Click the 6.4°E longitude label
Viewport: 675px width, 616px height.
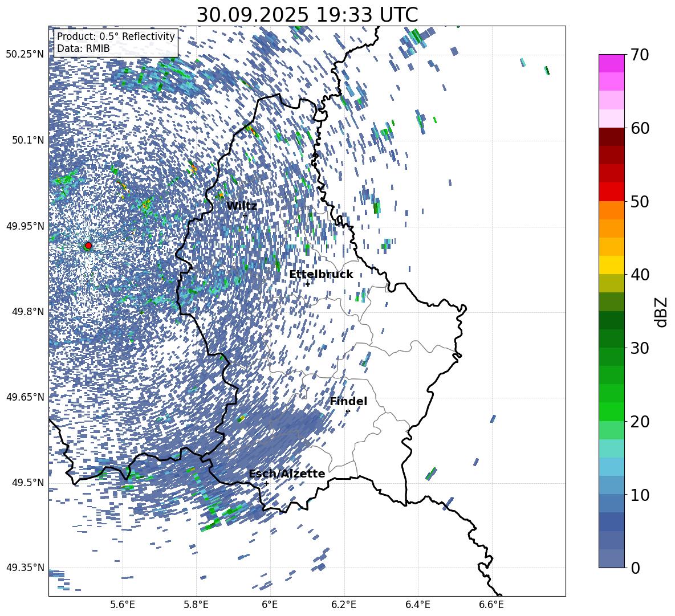(x=417, y=605)
